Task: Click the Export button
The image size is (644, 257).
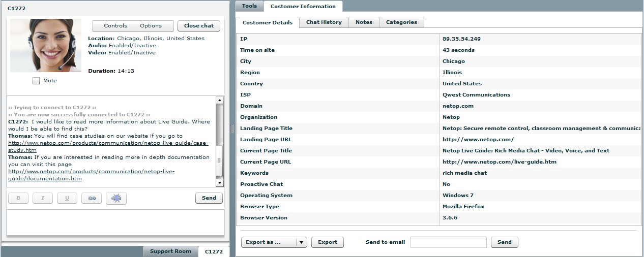Action: (328, 242)
